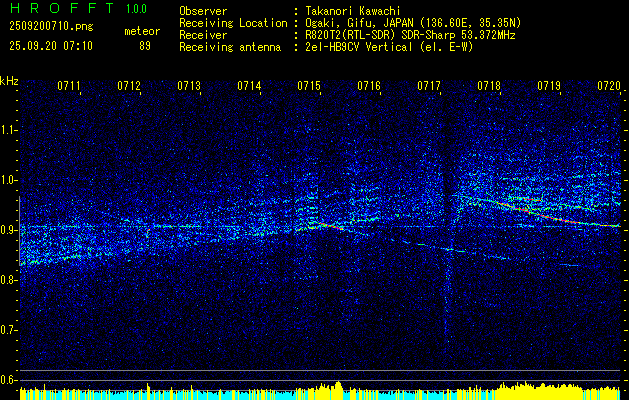
Task: Click observer name Takanori Kawachi
Action: tap(352, 11)
